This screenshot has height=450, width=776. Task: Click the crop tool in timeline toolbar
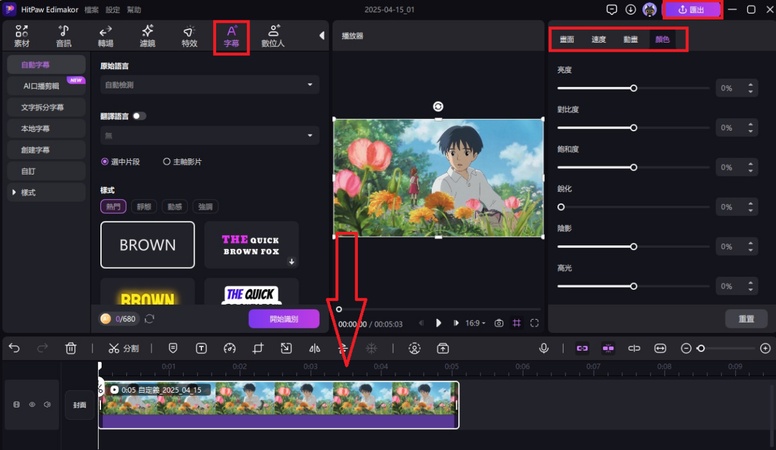257,348
